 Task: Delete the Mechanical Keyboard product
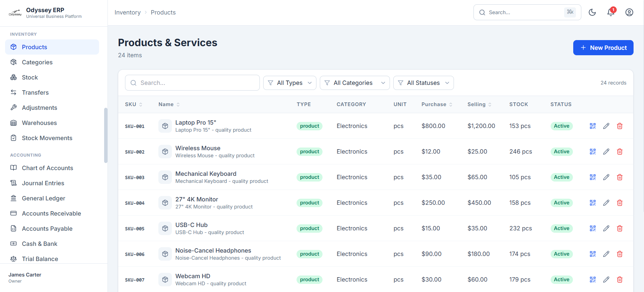tap(620, 177)
